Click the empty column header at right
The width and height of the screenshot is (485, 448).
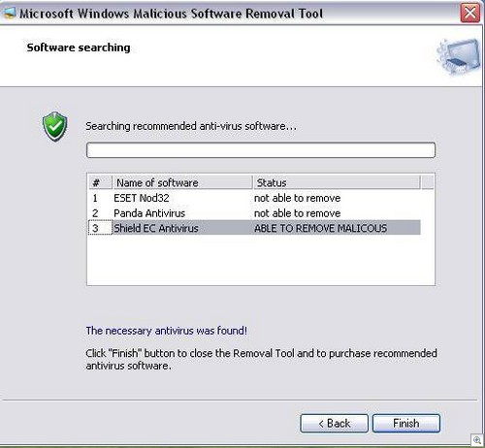[x=428, y=182]
